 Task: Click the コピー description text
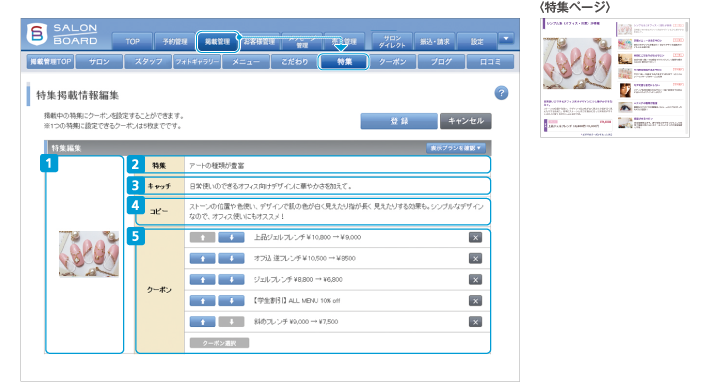click(x=336, y=211)
